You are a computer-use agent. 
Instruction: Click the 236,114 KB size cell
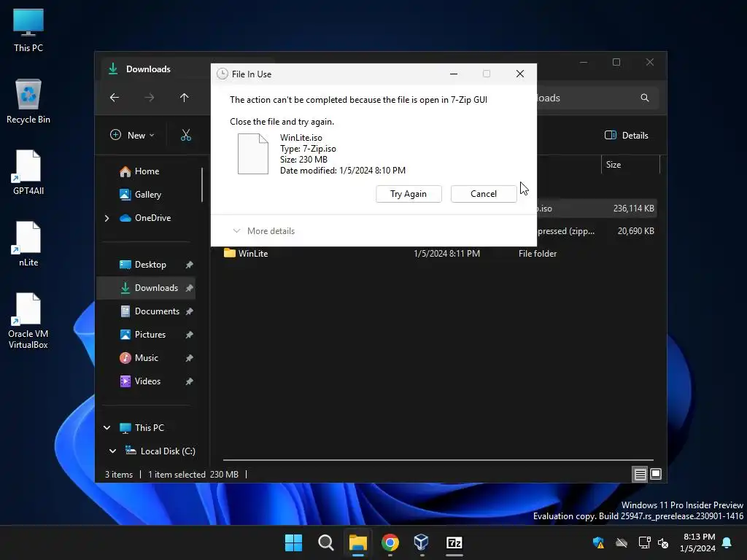point(633,209)
